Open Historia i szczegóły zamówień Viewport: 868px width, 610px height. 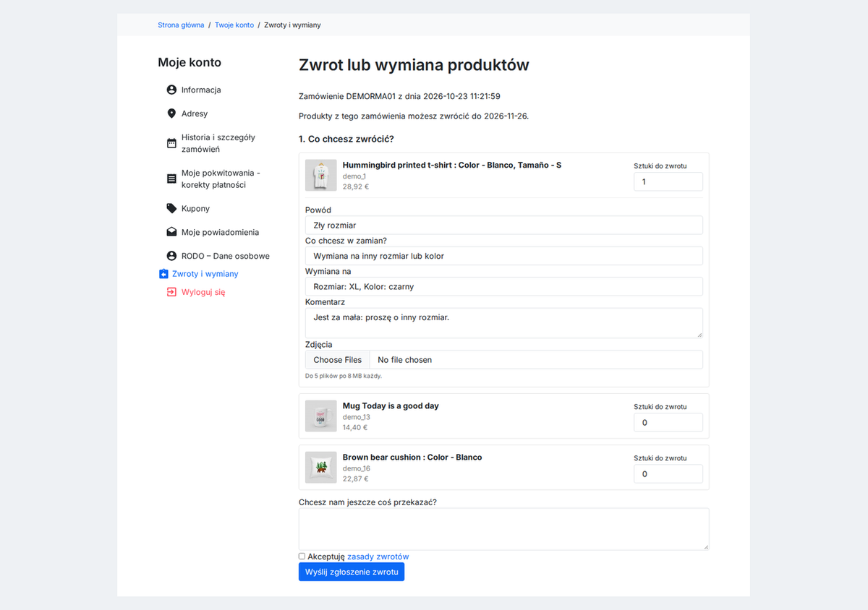coord(218,143)
